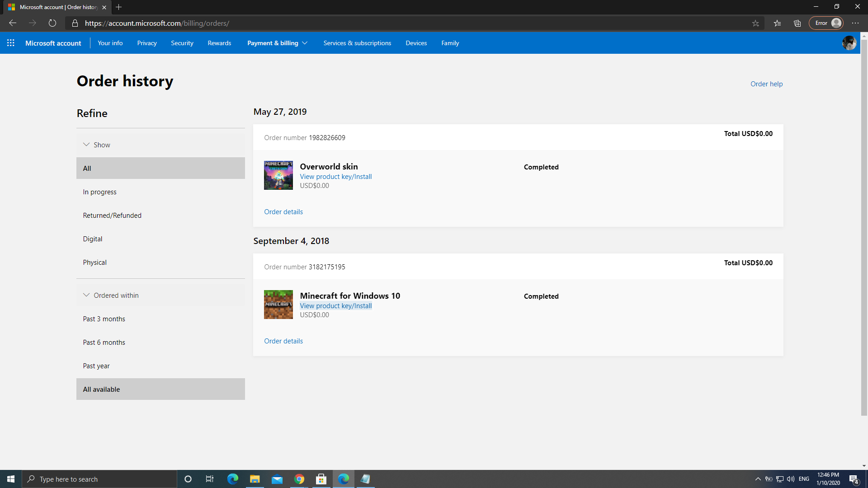The width and height of the screenshot is (868, 488).
Task: Open the Microsoft apps launcher grid
Action: tap(11, 43)
